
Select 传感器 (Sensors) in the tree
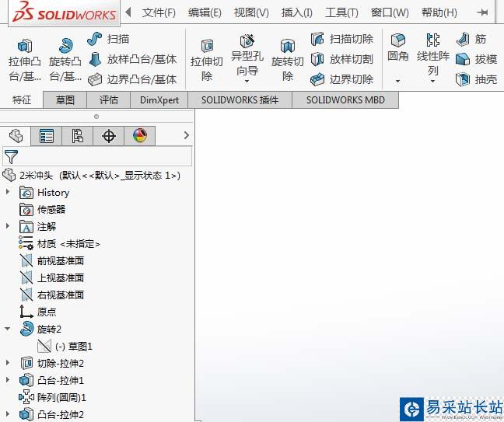tap(42, 209)
